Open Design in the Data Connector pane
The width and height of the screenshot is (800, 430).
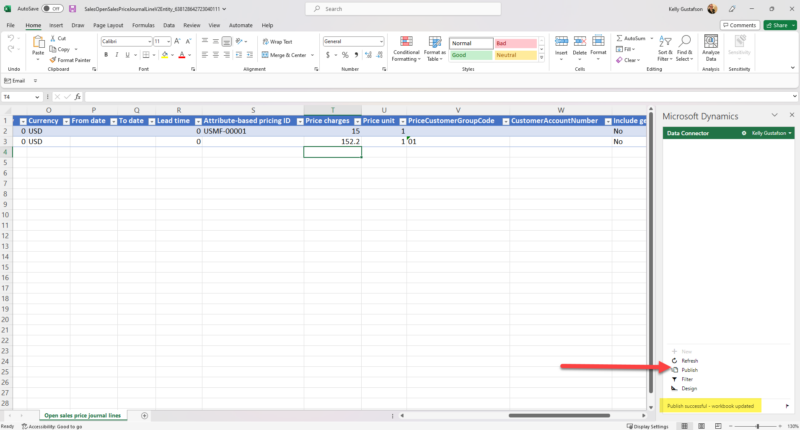coord(688,388)
